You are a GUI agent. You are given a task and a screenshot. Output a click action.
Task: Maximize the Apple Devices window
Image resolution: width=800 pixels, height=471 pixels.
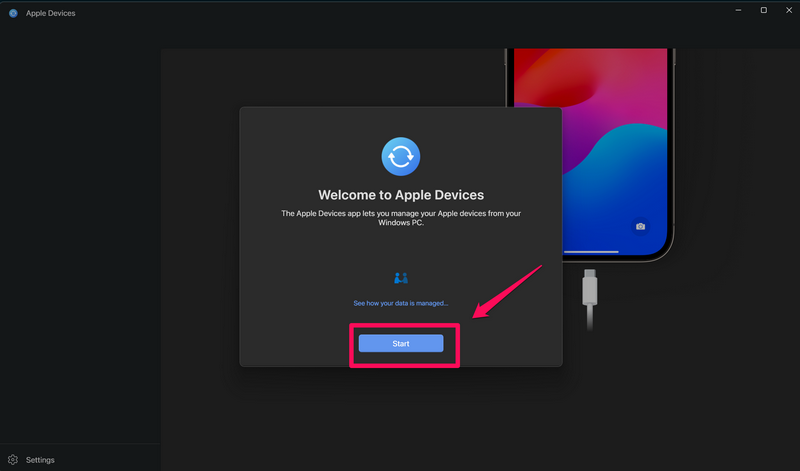click(x=763, y=10)
